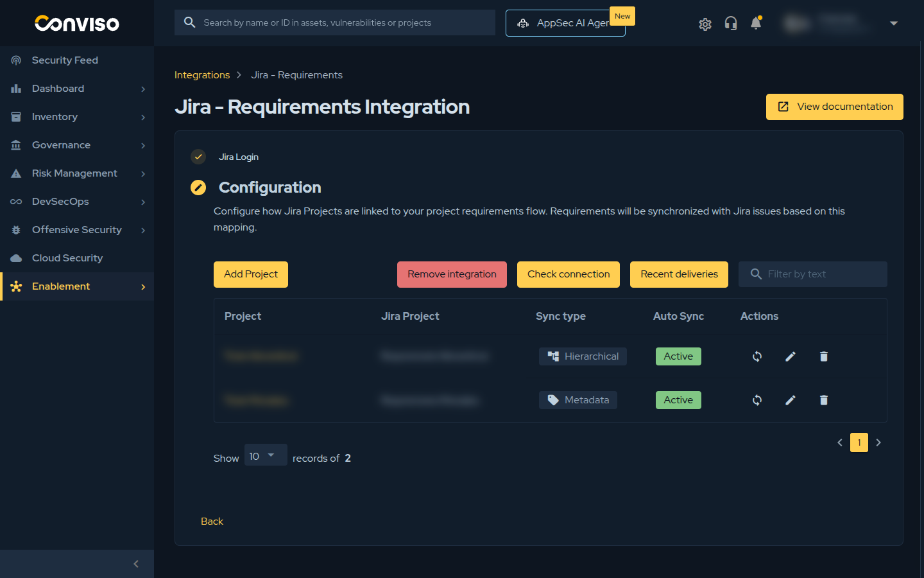The width and height of the screenshot is (924, 578).
Task: Expand the Risk Management submenu chevron
Action: (x=143, y=173)
